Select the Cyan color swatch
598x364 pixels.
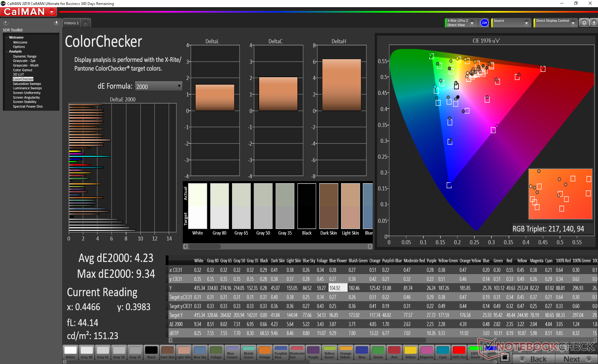pos(443,352)
